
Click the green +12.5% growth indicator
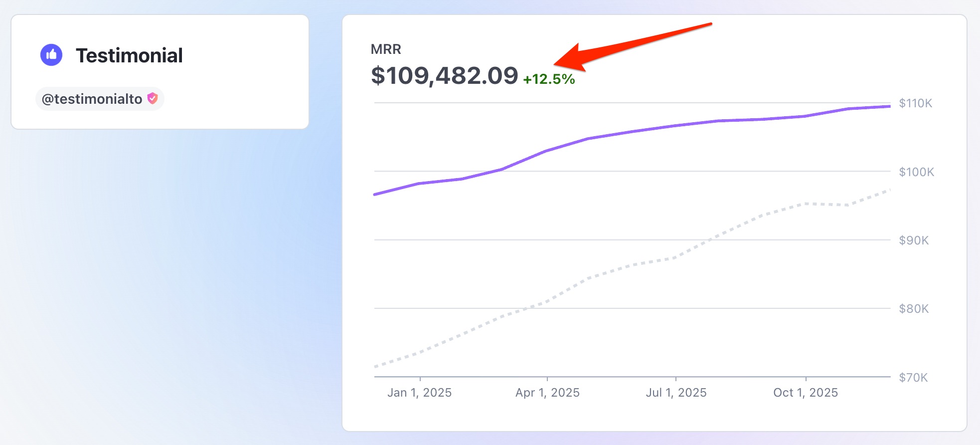click(549, 79)
